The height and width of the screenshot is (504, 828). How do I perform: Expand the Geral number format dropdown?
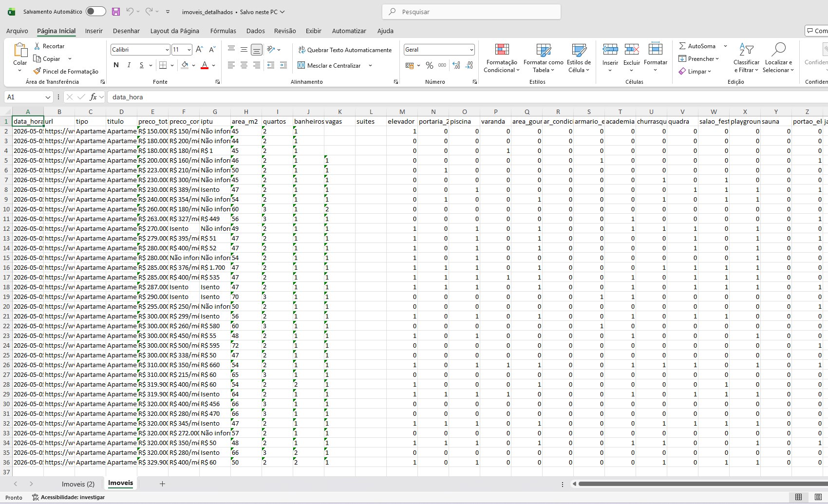point(471,50)
